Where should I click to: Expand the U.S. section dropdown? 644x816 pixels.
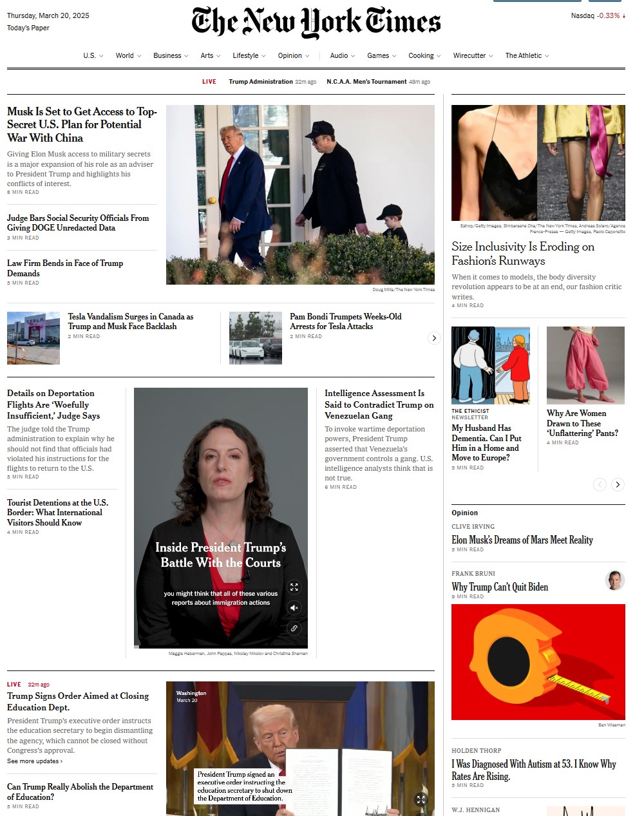click(93, 56)
